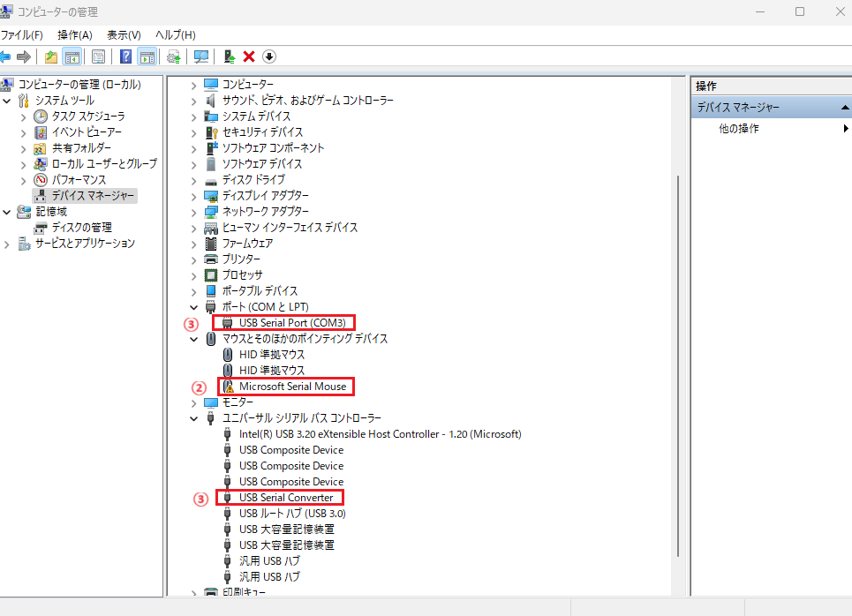Click the Forward arrow in toolbar
The image size is (852, 616).
point(23,56)
